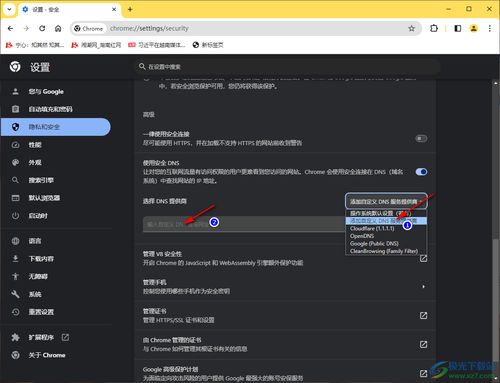Image resolution: width=500 pixels, height=383 pixels.
Task: Open the Chrome profile avatar menu
Action: coord(474,29)
